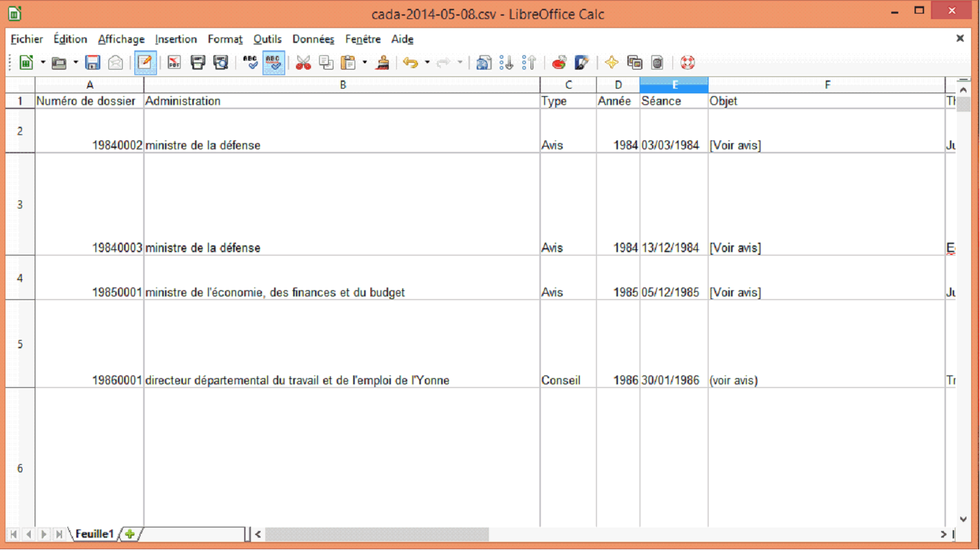Toggle Edit File mode
Screen dimensions: 980x550
[145, 63]
